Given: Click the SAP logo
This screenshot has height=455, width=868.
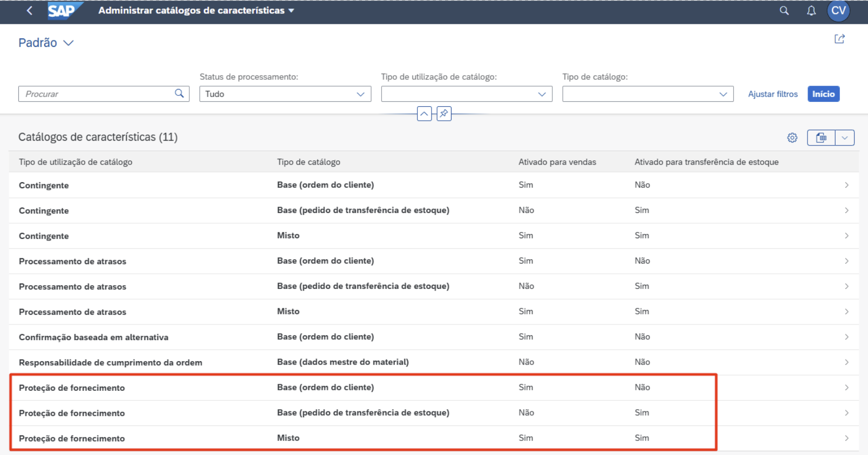Looking at the screenshot, I should (65, 11).
